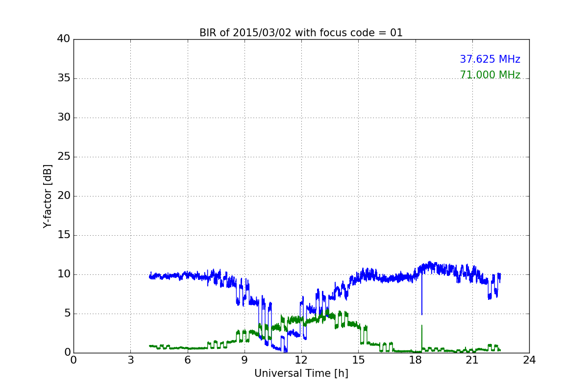The image size is (588, 392).
Task: Click the x-axis tick label 18
Action: coord(415,360)
